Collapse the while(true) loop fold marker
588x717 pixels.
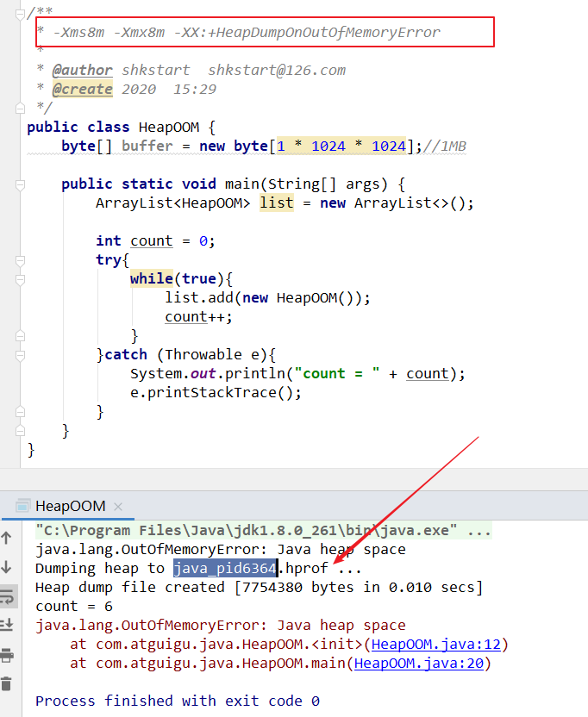click(20, 280)
